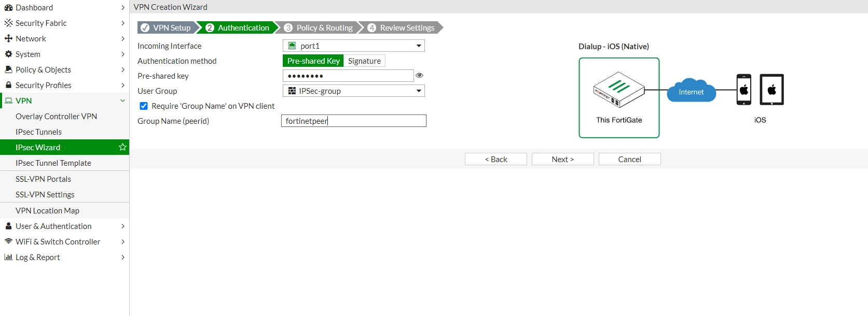This screenshot has width=868, height=316.
Task: Expand the User & Authentication chevron
Action: tap(123, 226)
